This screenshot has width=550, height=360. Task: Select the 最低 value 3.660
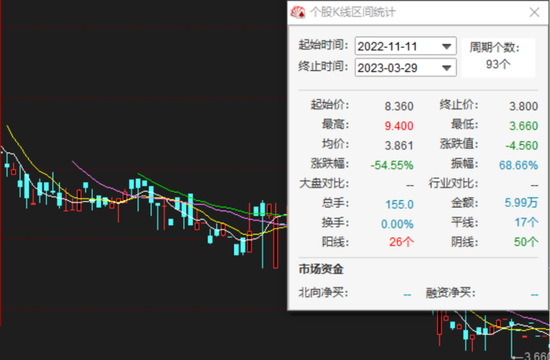(523, 126)
